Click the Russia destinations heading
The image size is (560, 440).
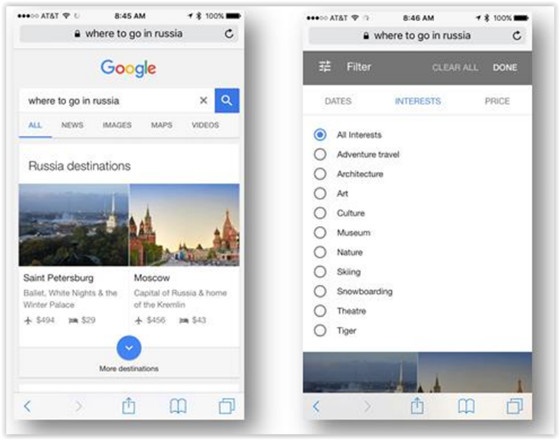pos(79,166)
